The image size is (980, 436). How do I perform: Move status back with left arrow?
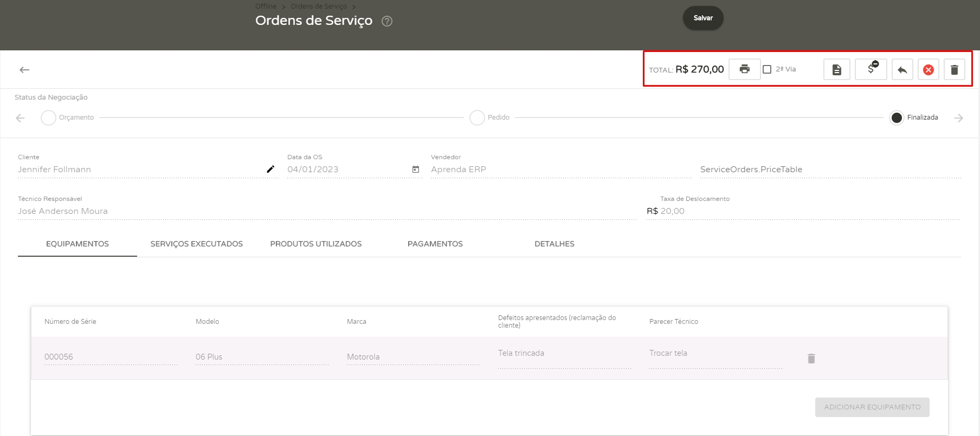pyautogui.click(x=21, y=118)
